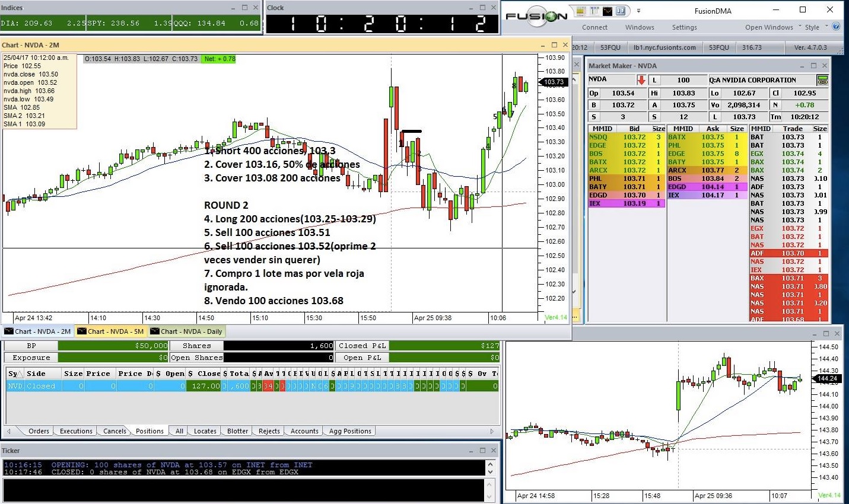Viewport: 849px width, 504px height.
Task: Click the L button beside share size 100
Action: coord(654,80)
